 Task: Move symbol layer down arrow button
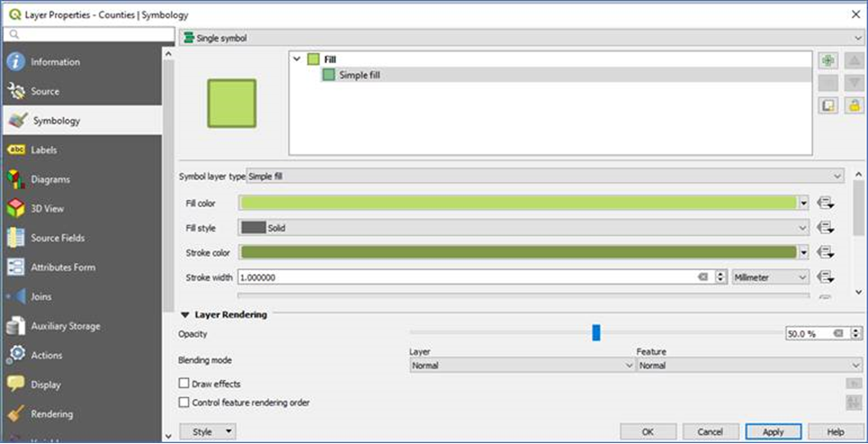[x=854, y=83]
